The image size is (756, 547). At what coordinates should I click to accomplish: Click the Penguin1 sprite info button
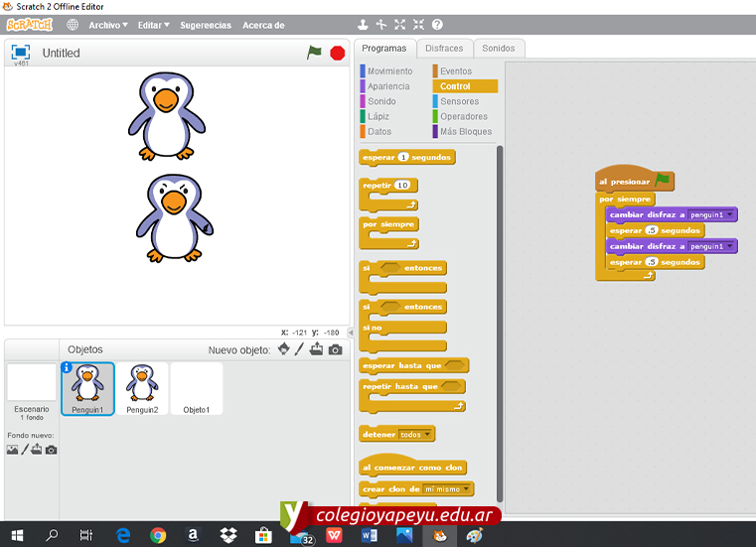(x=68, y=367)
